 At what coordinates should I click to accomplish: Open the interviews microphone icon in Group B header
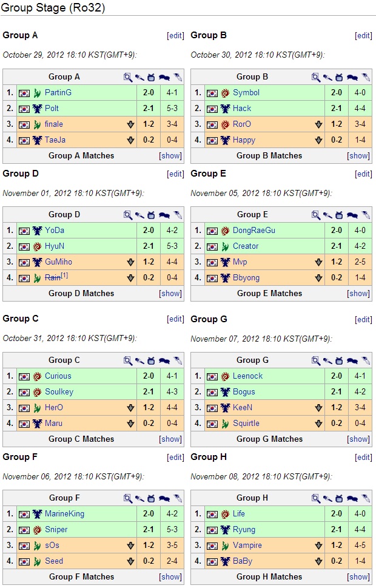point(328,78)
